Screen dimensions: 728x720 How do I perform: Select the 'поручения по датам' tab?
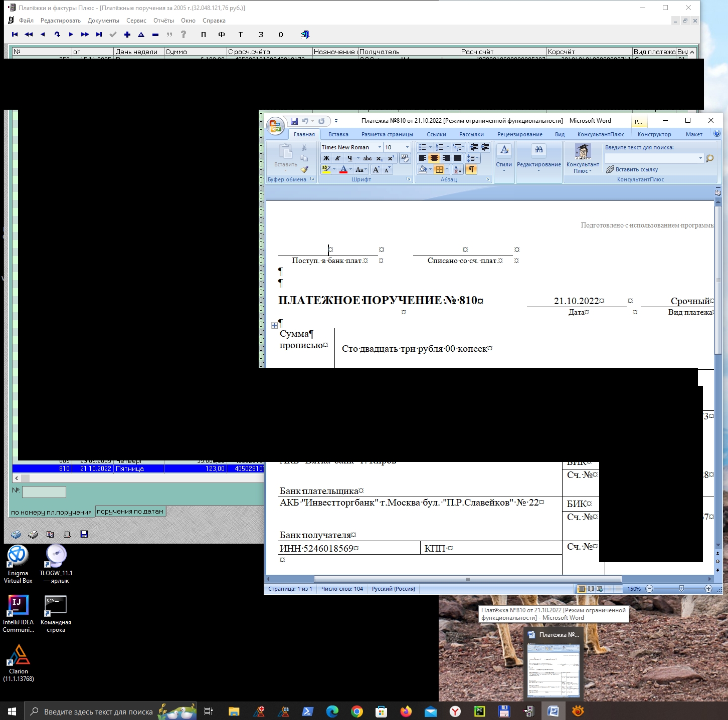(x=130, y=512)
